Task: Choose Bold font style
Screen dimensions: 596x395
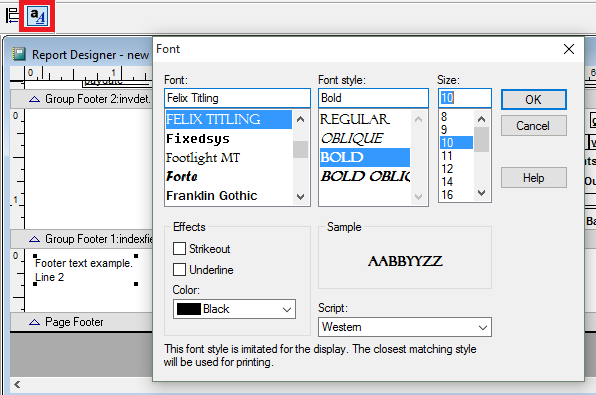Action: point(365,157)
